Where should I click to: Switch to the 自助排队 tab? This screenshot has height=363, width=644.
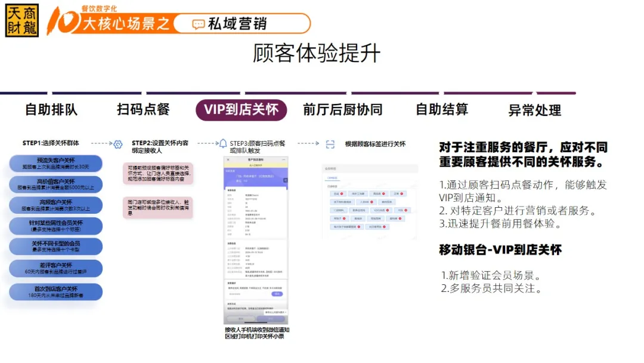coord(51,110)
